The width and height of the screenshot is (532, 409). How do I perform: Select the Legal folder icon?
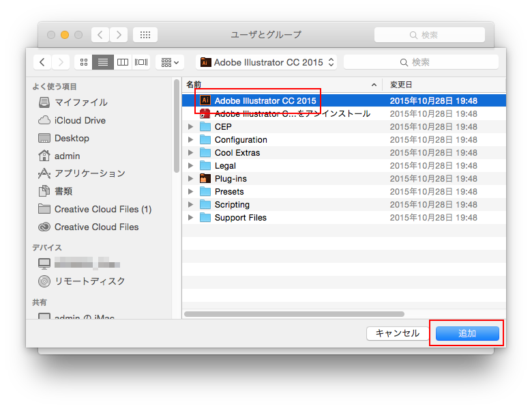click(205, 165)
